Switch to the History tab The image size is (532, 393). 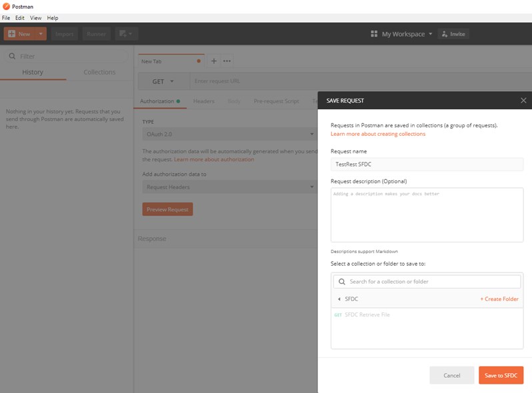click(33, 72)
